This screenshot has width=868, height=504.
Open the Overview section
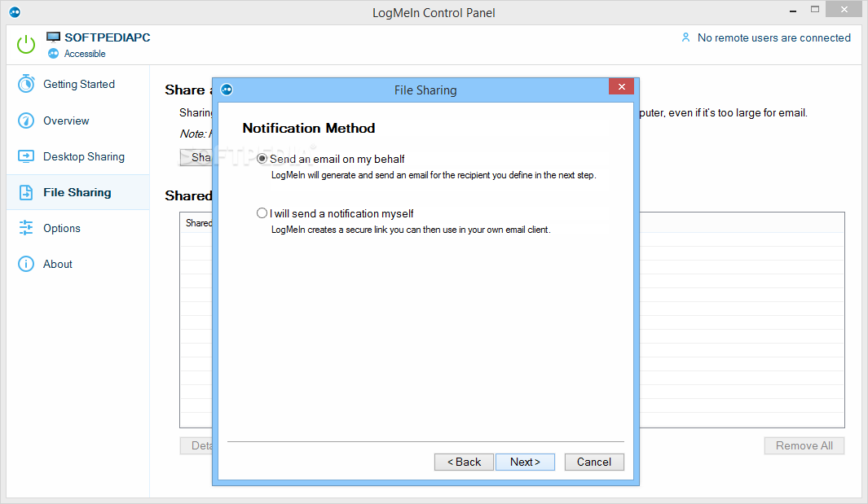(78, 121)
